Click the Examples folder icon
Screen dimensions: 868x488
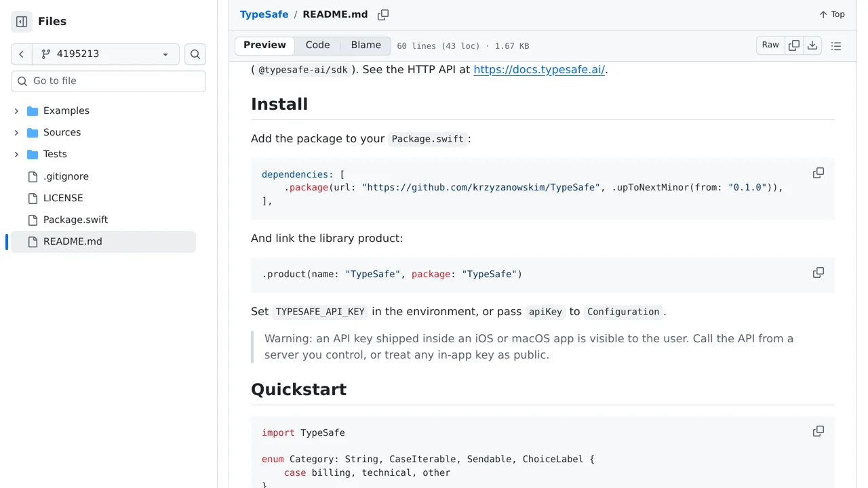[x=33, y=110]
